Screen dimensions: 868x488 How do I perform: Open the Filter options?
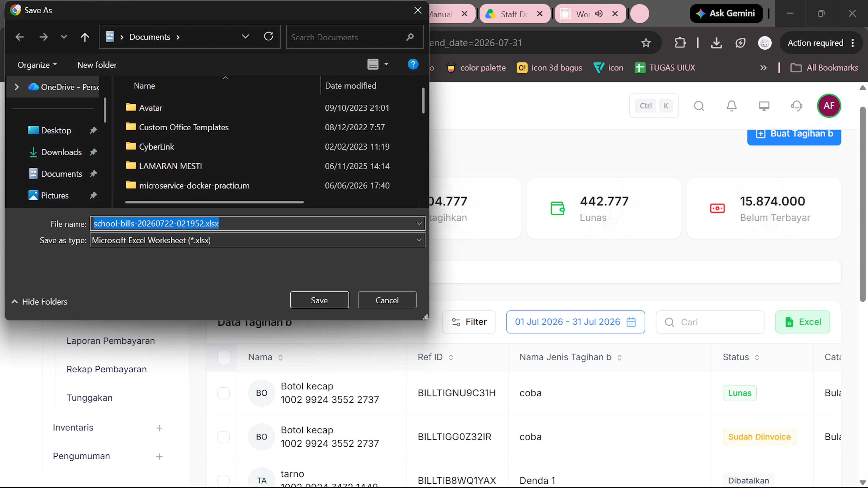(469, 322)
